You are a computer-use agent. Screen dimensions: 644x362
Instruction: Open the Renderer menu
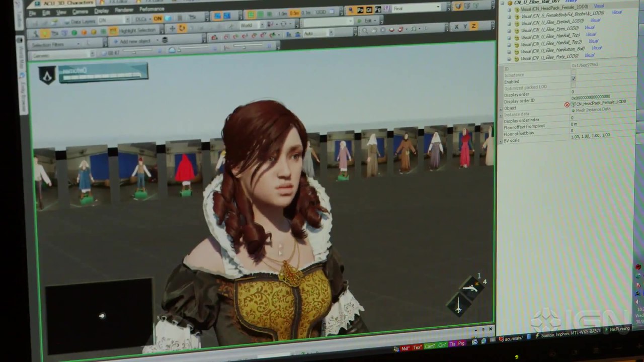tap(124, 10)
